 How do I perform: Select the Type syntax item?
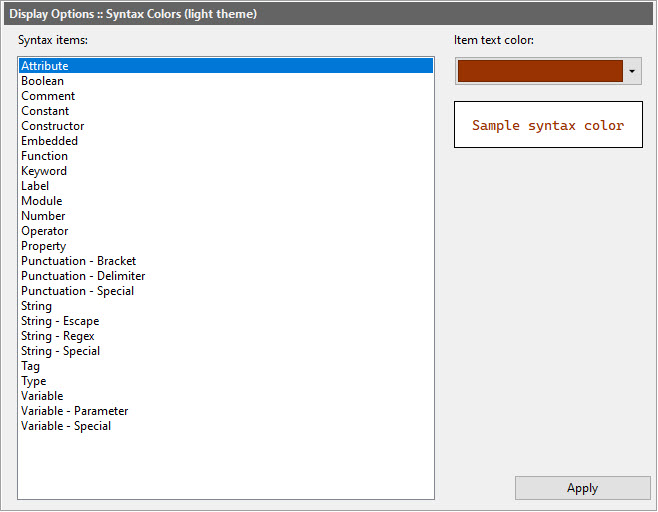click(226, 381)
